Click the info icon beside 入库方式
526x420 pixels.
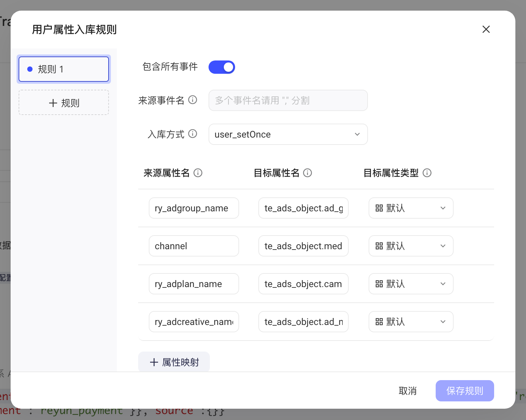point(193,134)
